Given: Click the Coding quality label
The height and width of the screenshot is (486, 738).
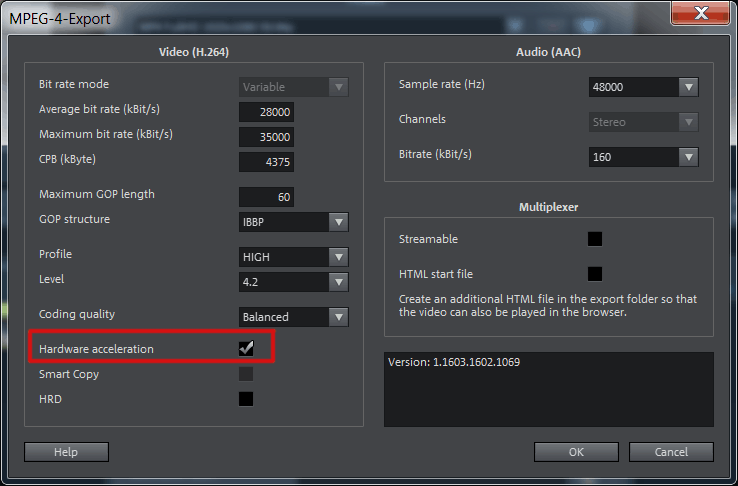Looking at the screenshot, I should tap(77, 314).
